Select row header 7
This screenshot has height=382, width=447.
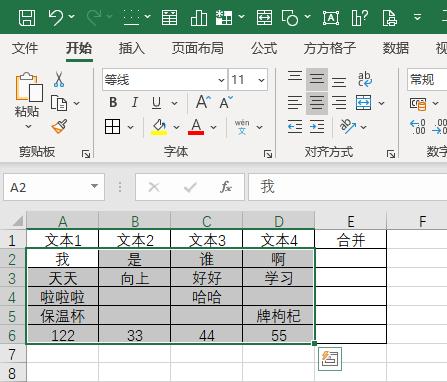point(13,354)
